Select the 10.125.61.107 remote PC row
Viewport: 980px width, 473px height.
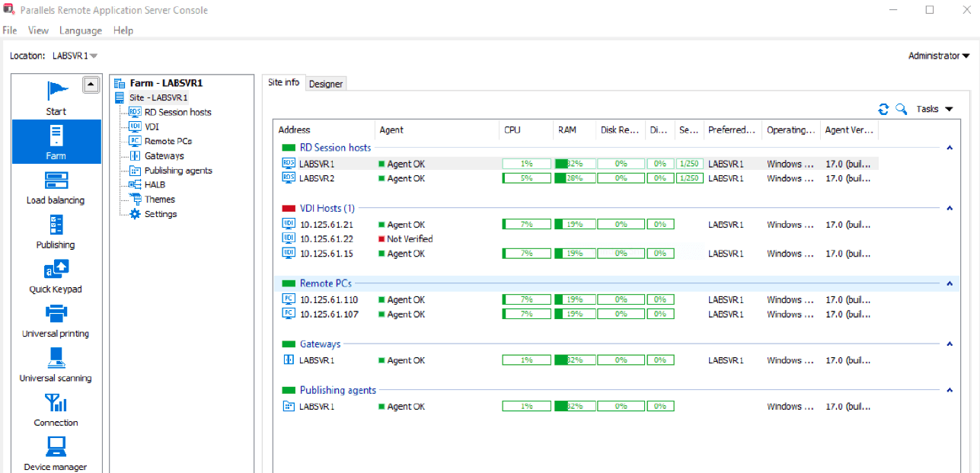pyautogui.click(x=576, y=314)
